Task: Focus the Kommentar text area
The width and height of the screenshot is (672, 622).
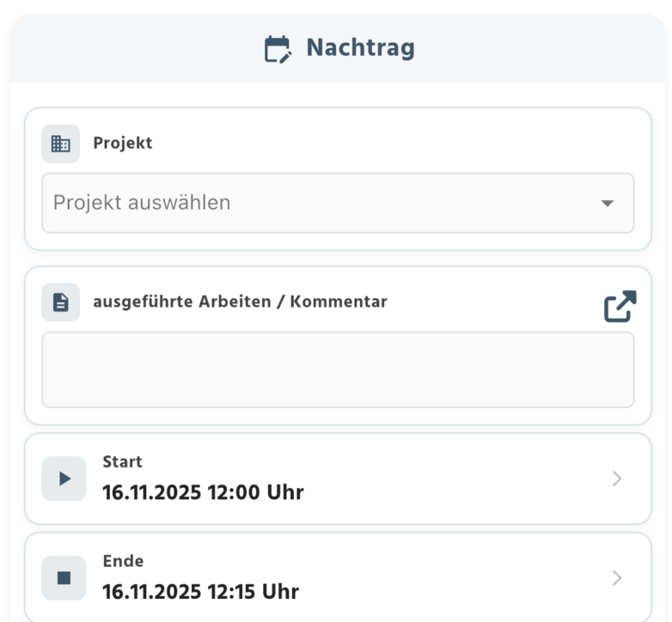Action: pyautogui.click(x=338, y=369)
